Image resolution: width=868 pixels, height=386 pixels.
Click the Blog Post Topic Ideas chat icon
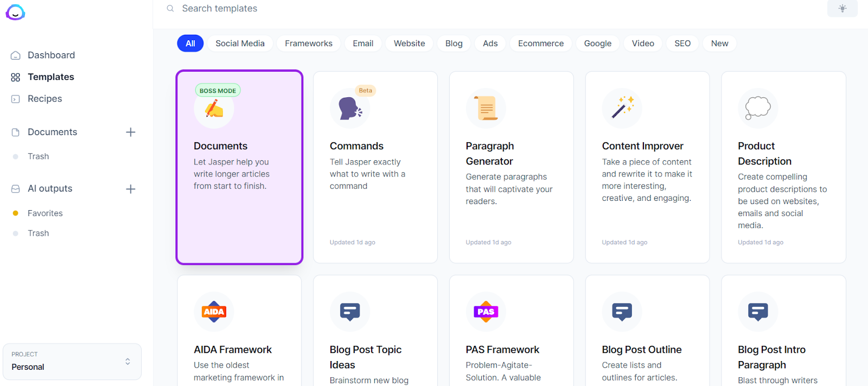coord(350,312)
